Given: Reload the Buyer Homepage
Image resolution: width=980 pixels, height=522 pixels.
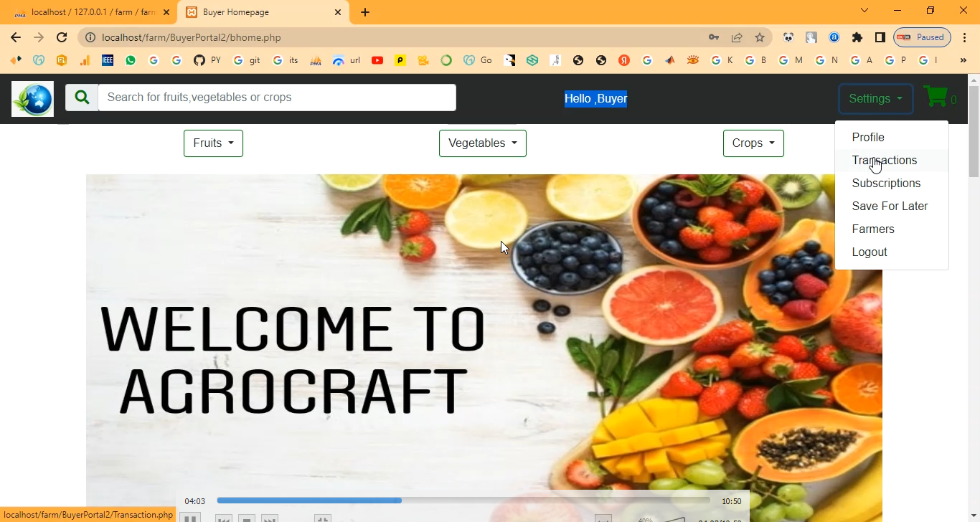Looking at the screenshot, I should (x=62, y=37).
